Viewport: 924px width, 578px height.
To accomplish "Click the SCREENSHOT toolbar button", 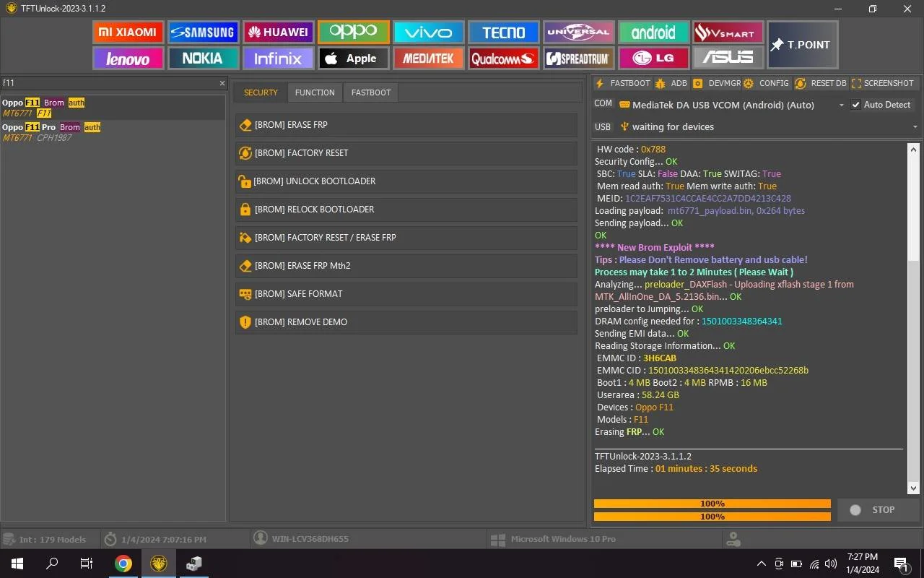I will point(883,83).
